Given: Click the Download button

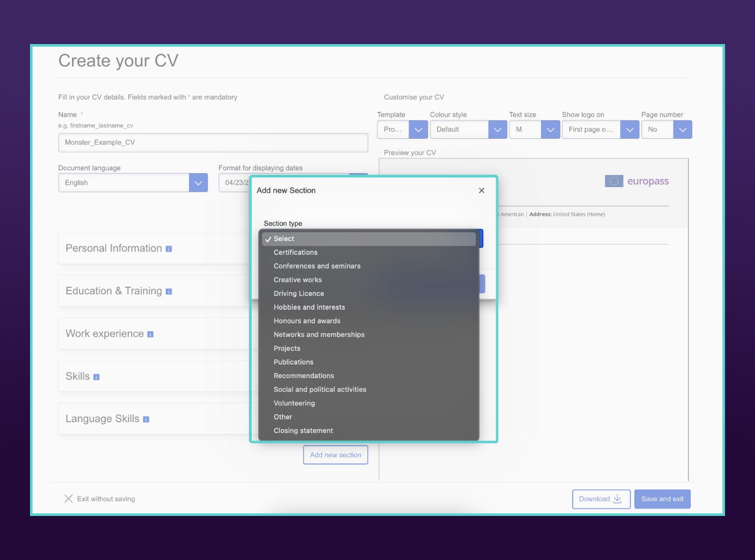Looking at the screenshot, I should coord(601,499).
